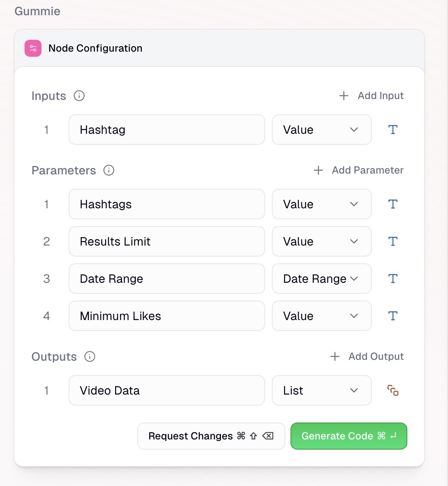Click the Add Output button

[x=366, y=356]
